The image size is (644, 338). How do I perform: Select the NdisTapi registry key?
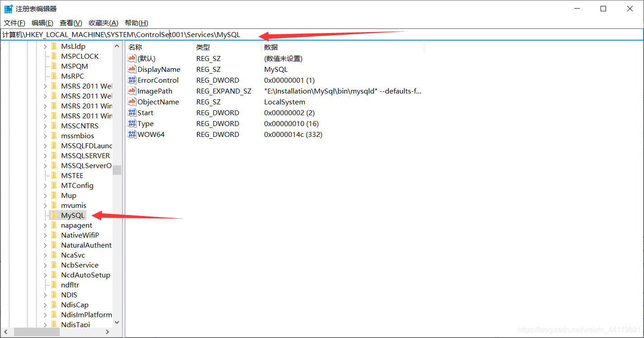76,324
